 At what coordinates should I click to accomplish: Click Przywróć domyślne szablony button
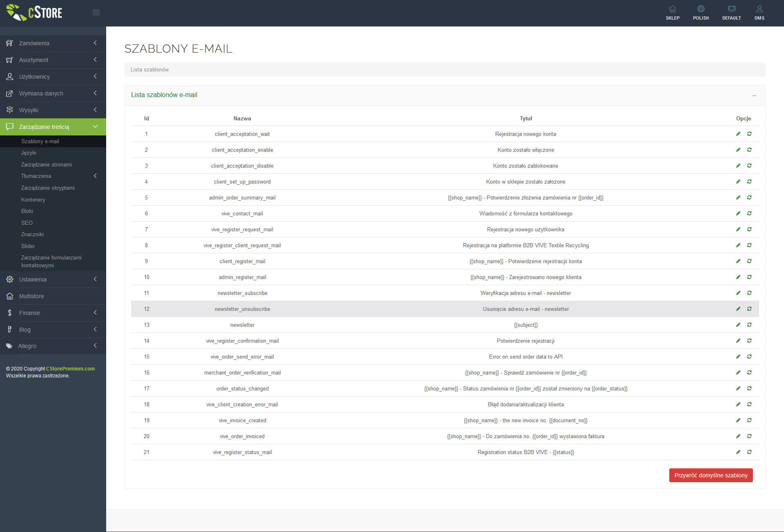coord(710,475)
